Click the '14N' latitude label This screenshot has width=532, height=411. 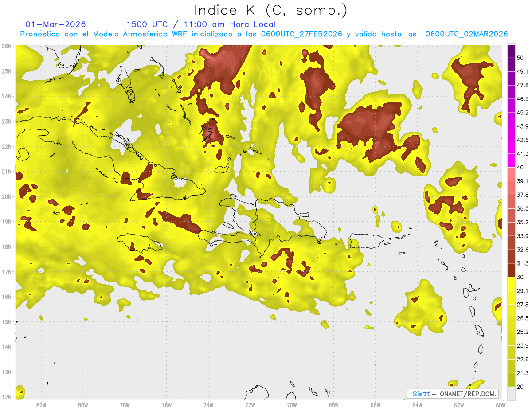tap(6, 347)
